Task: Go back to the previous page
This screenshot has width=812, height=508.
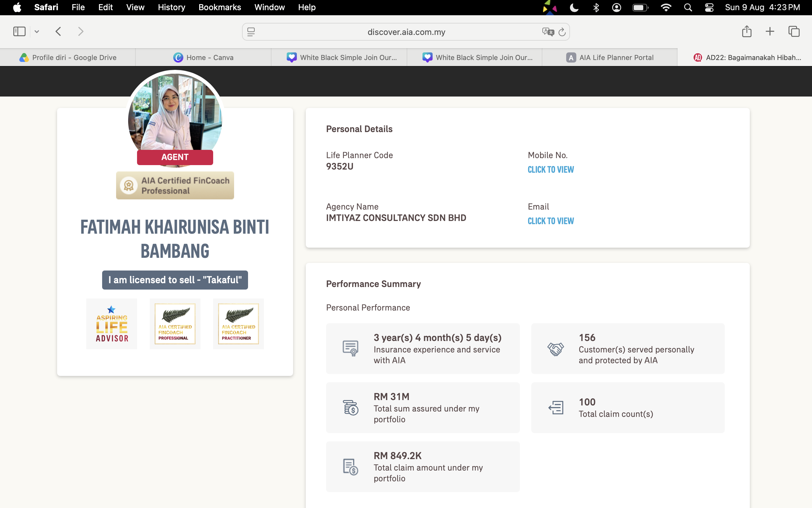Action: (x=58, y=31)
